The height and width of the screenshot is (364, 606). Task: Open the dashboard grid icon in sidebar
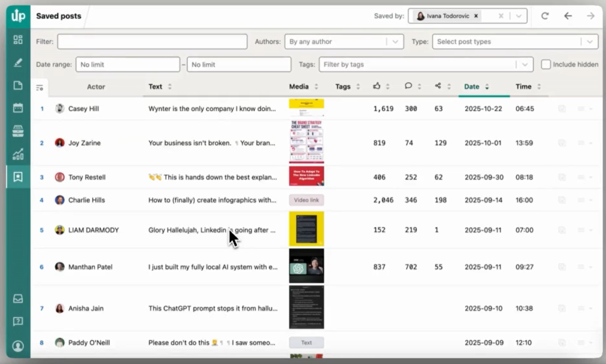click(x=18, y=40)
